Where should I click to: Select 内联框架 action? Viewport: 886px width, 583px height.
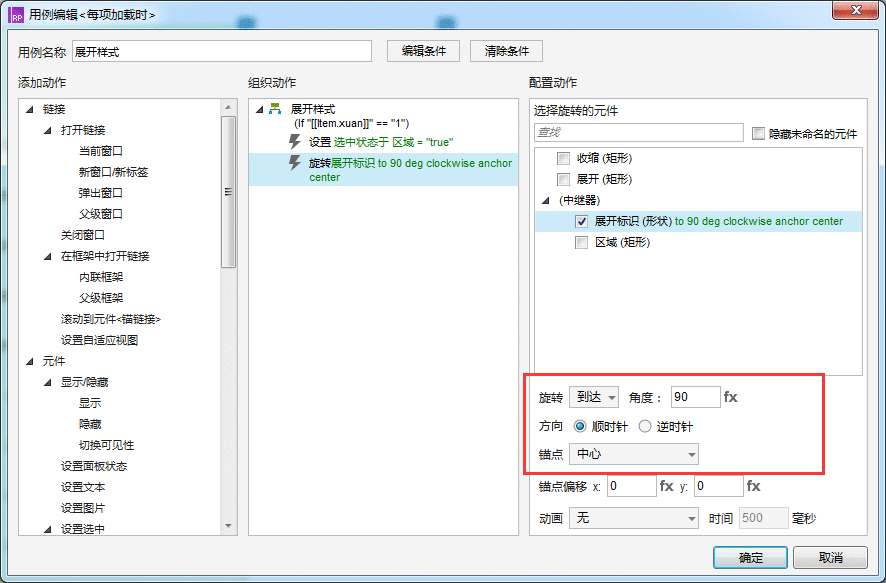pyautogui.click(x=101, y=277)
